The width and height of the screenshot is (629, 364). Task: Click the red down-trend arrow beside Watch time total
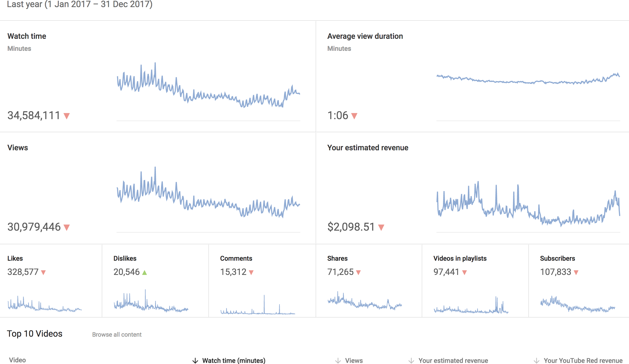(x=66, y=116)
